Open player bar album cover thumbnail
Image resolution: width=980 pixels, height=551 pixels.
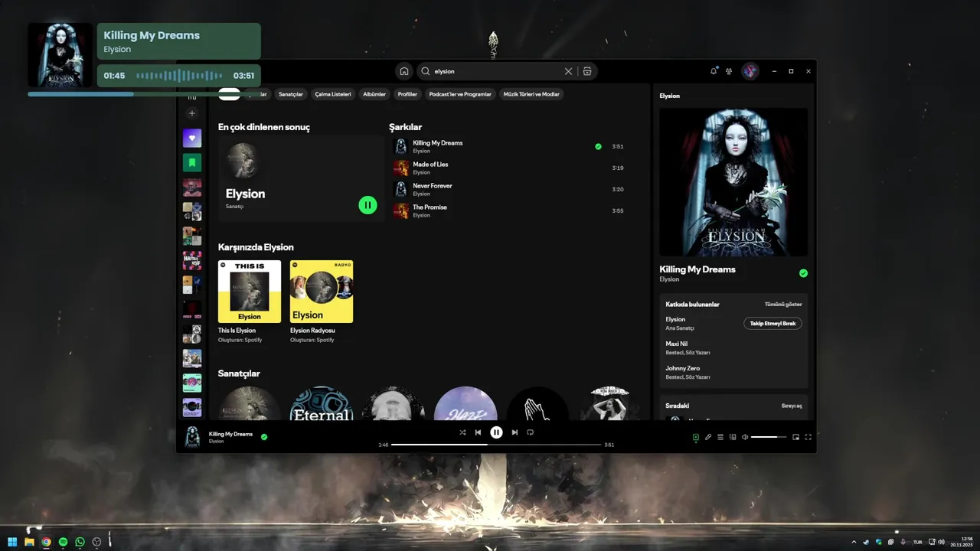[x=193, y=437]
